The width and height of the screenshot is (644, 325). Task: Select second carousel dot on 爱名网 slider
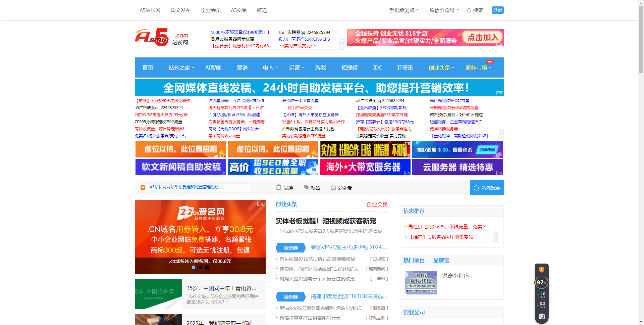pyautogui.click(x=200, y=267)
